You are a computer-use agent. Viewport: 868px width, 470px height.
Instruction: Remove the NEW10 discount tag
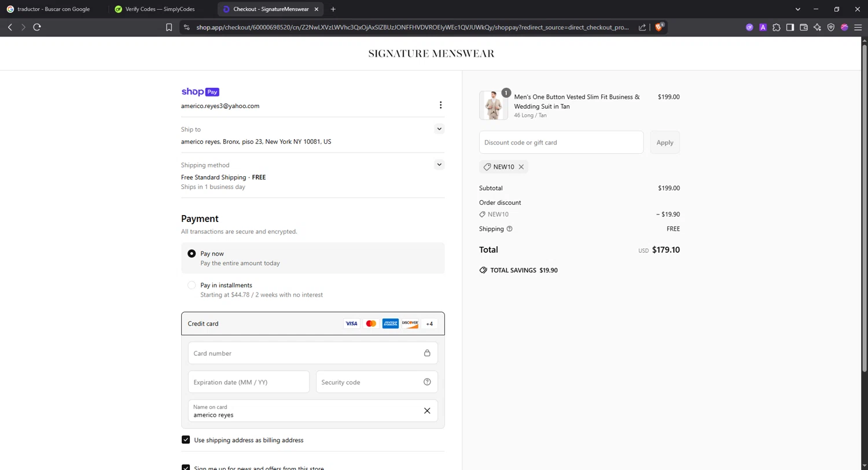(521, 166)
